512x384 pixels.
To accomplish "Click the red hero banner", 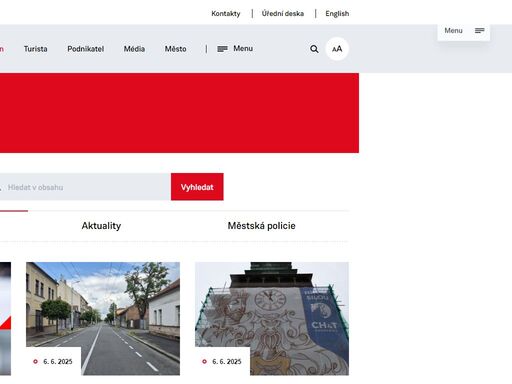I will click(179, 113).
